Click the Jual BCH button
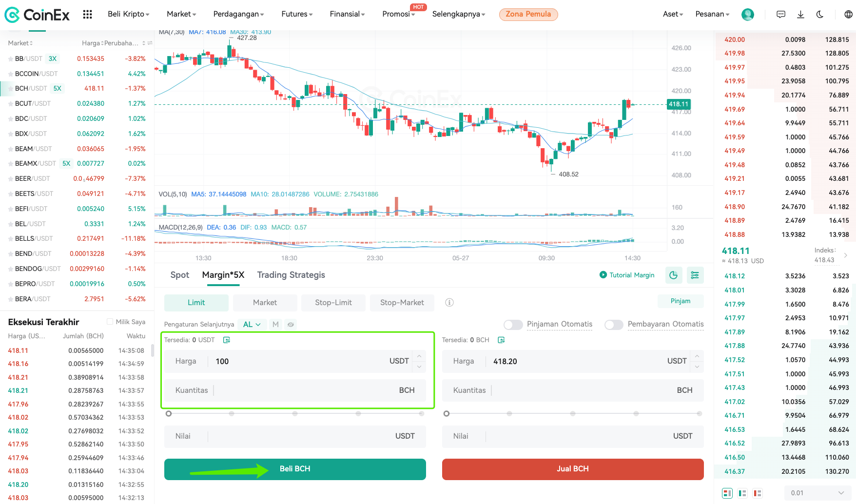The width and height of the screenshot is (856, 504). 573,469
